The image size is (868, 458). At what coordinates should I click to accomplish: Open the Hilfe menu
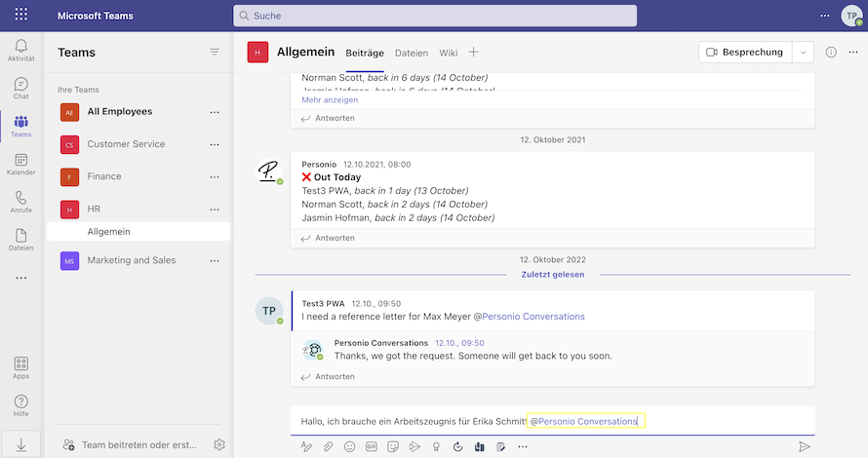(x=21, y=405)
